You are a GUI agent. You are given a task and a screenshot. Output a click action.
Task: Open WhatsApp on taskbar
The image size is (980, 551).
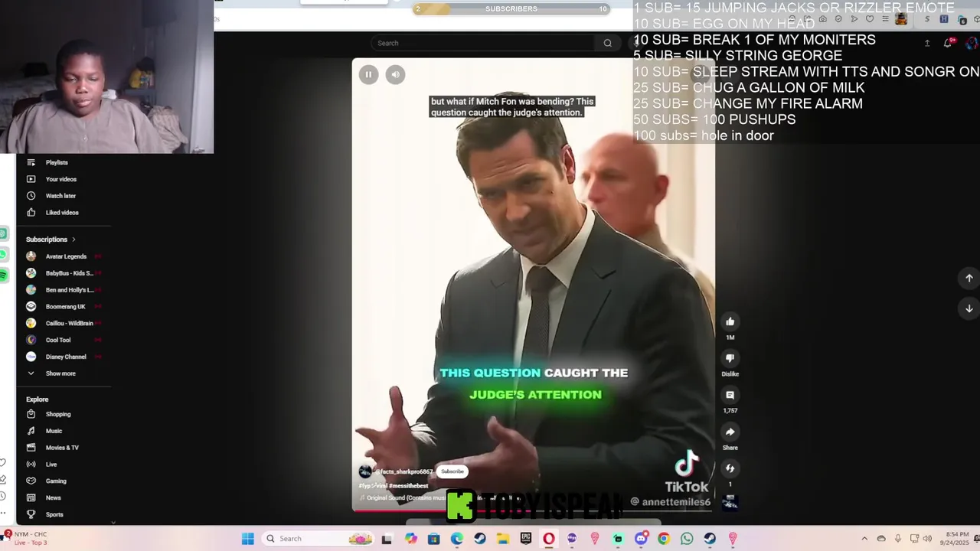(687, 539)
